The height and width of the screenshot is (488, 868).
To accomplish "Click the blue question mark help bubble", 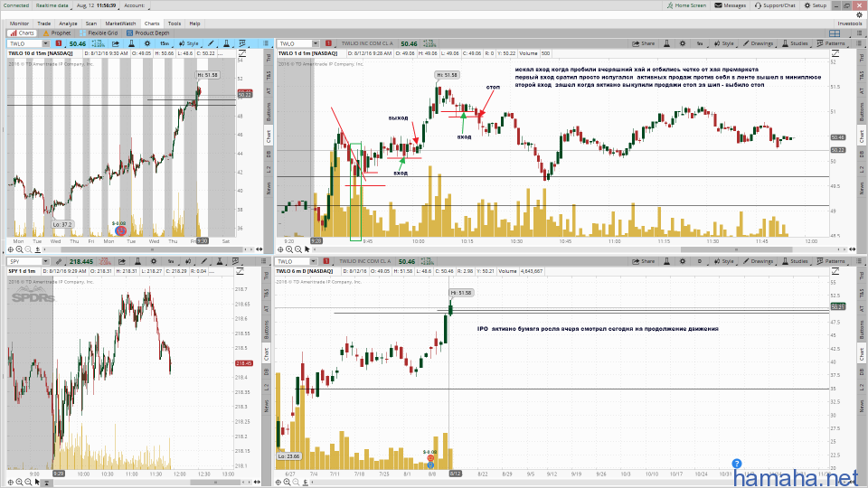I will [x=736, y=464].
